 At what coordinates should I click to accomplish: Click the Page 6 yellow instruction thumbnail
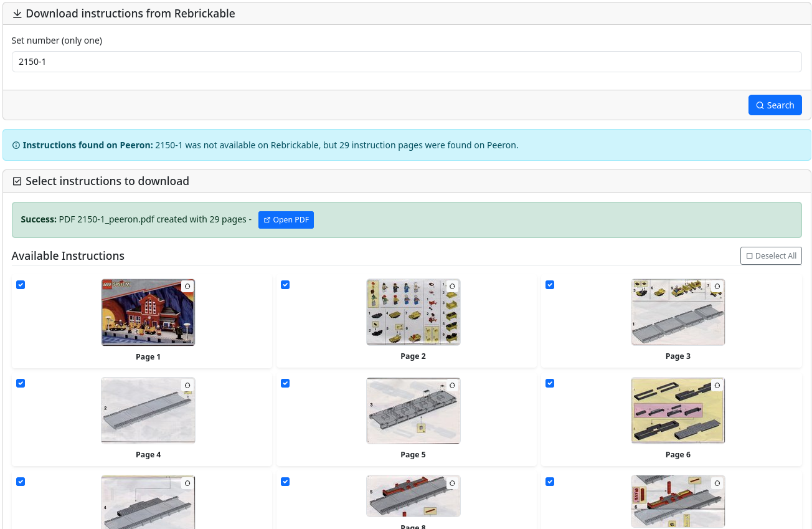click(x=677, y=411)
